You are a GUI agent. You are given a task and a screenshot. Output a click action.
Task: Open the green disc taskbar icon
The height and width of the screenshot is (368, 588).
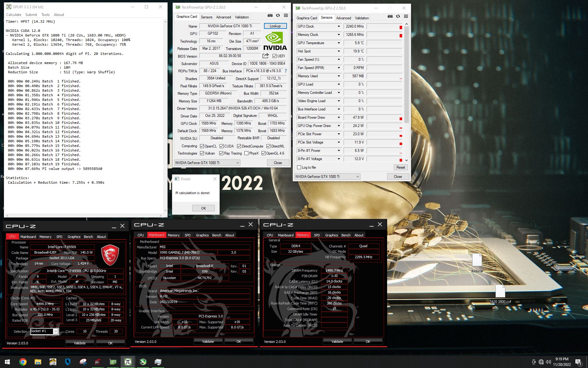tap(143, 362)
